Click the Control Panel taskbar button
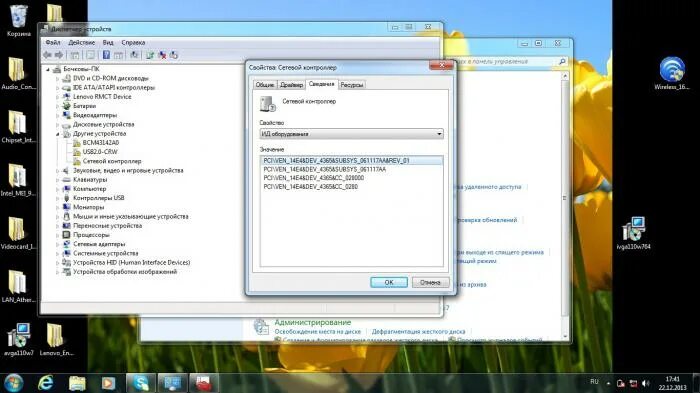The height and width of the screenshot is (393, 700). coord(172,383)
